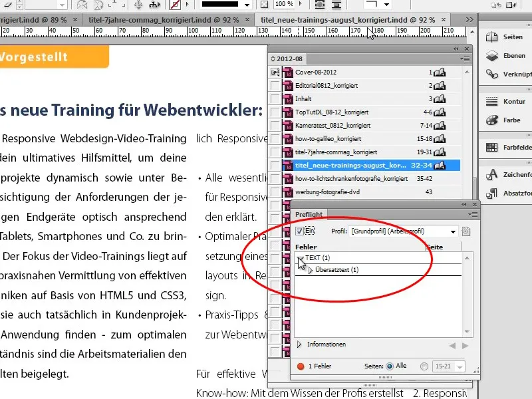Image resolution: width=532 pixels, height=399 pixels.
Task: Collapse the book panel with double arrows
Action: 456,49
